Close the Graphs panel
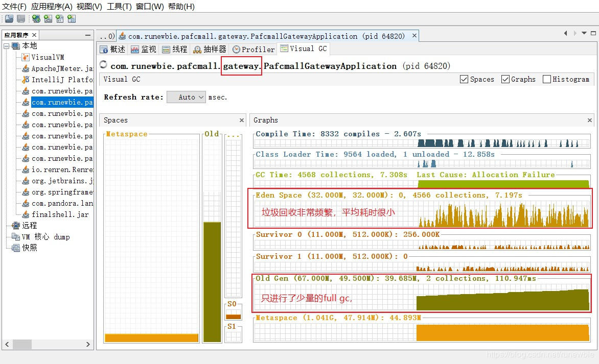The image size is (599, 364). tap(589, 120)
